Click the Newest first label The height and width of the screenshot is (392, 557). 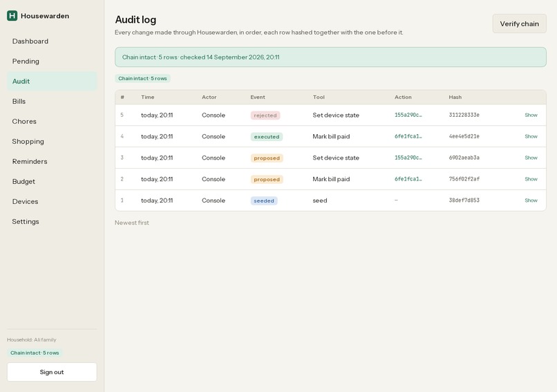(x=132, y=223)
